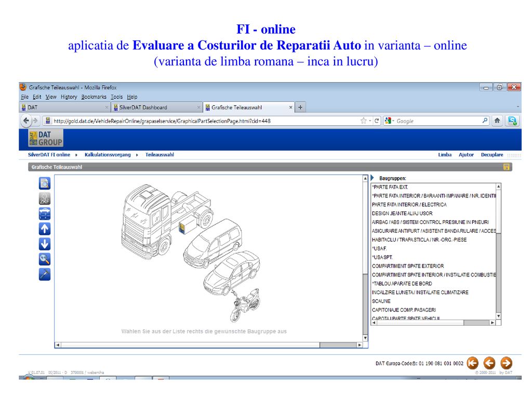Click Firefox forward navigation button
Screen dimensions: 532x399
pos(35,121)
